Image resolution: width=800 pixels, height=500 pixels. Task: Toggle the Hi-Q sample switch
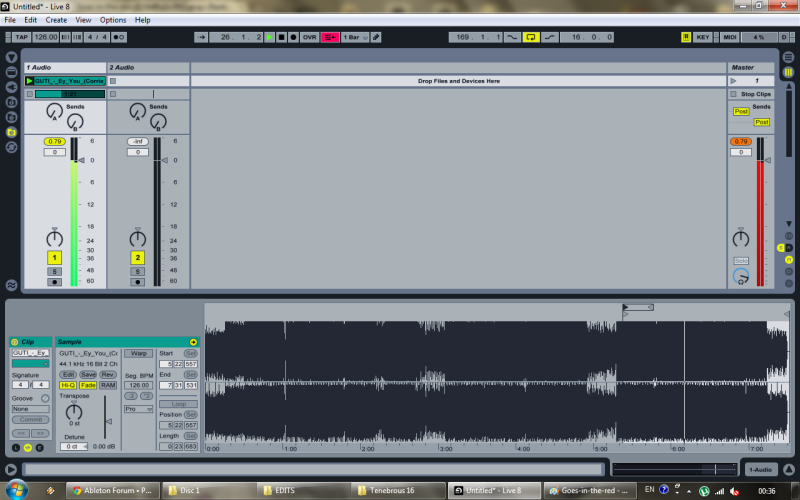pyautogui.click(x=68, y=385)
